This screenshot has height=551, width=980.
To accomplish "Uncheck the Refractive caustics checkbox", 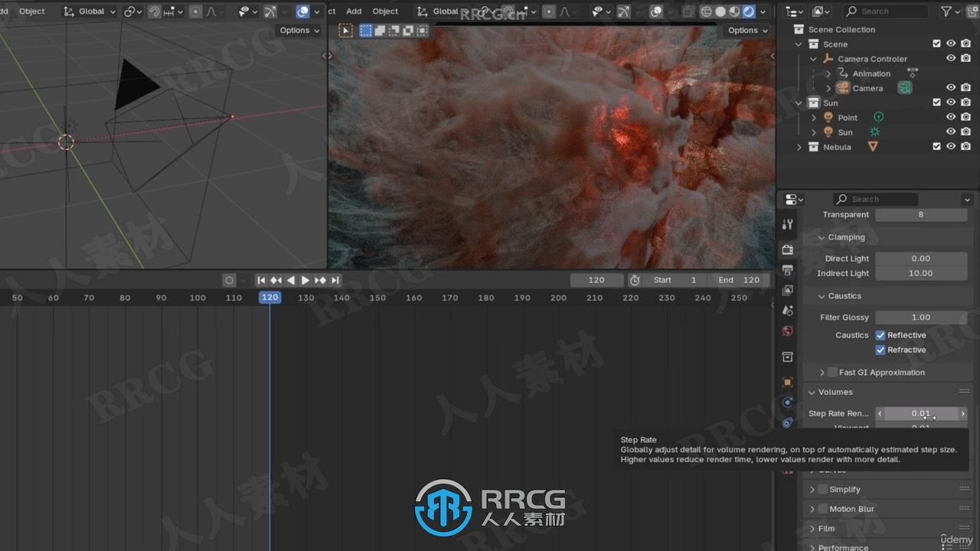I will 880,350.
